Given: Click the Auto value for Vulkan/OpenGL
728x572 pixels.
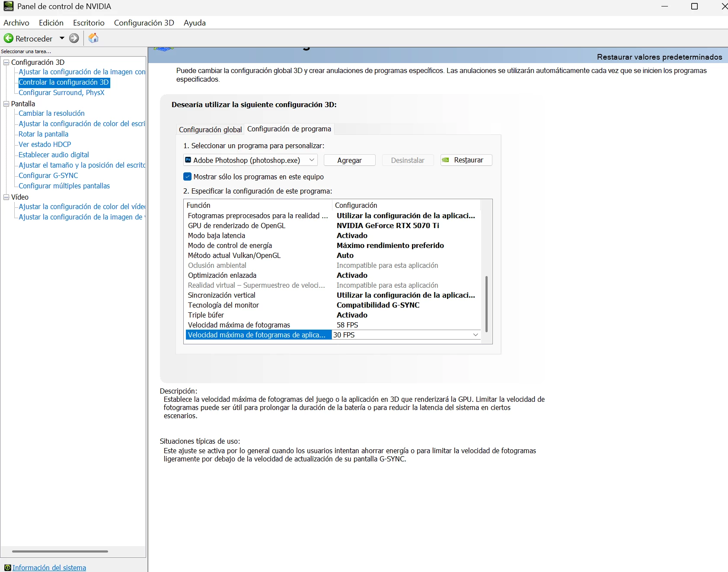Looking at the screenshot, I should 345,255.
